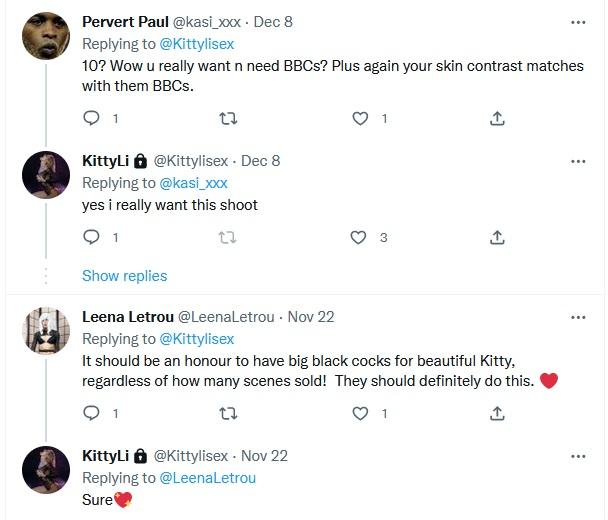Reply to Pervert Paul's Dec 8 tweet
The height and width of the screenshot is (520, 608).
(x=91, y=119)
